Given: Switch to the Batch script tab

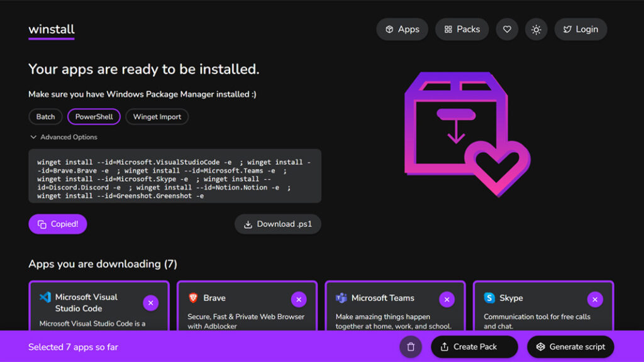Looking at the screenshot, I should [x=45, y=116].
